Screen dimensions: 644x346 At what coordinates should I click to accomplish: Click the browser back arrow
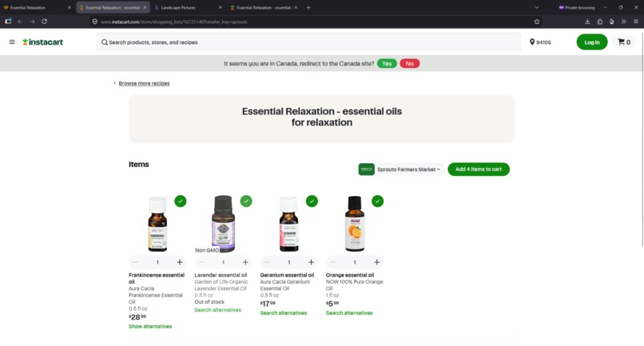click(20, 22)
